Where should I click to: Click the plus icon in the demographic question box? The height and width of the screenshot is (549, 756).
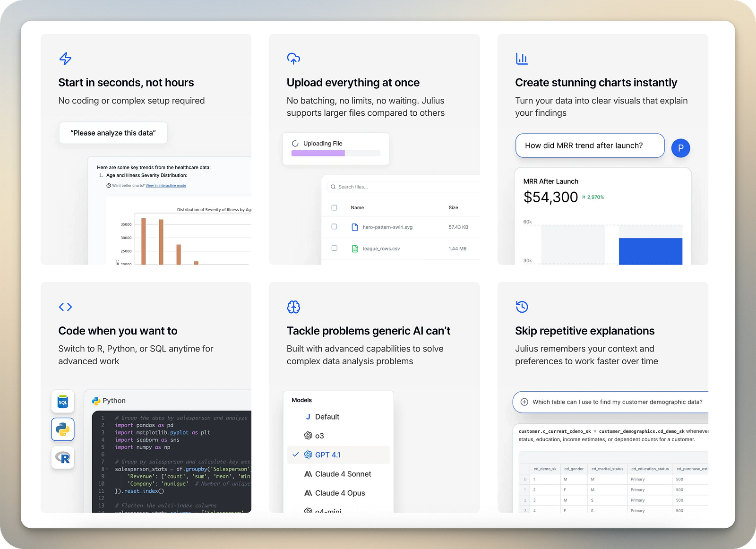[x=524, y=402]
